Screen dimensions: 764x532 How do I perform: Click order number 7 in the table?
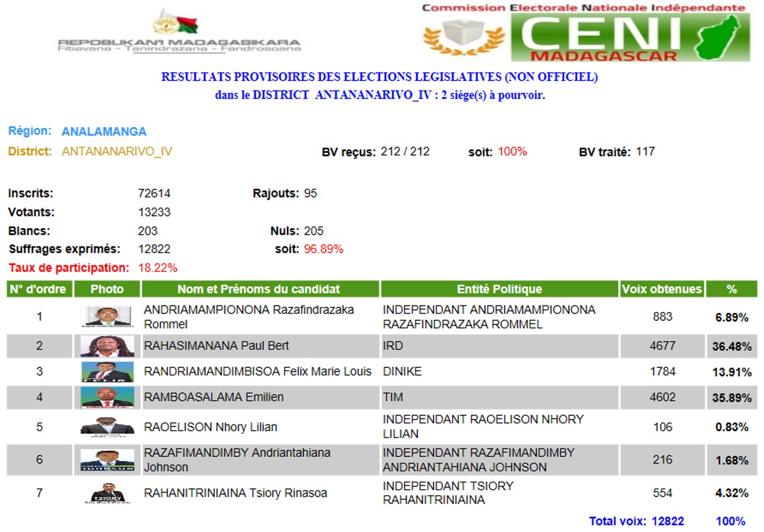click(39, 493)
